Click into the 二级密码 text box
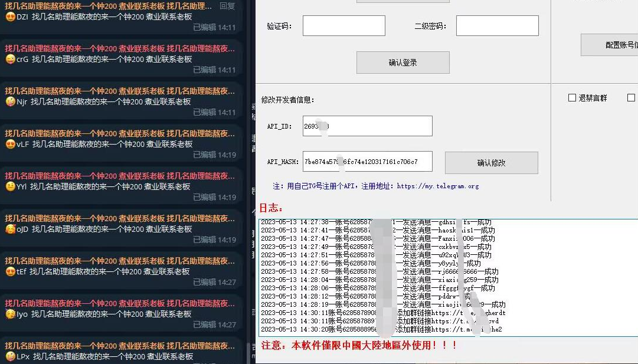Viewport: 638px width, 364px height. click(x=497, y=26)
